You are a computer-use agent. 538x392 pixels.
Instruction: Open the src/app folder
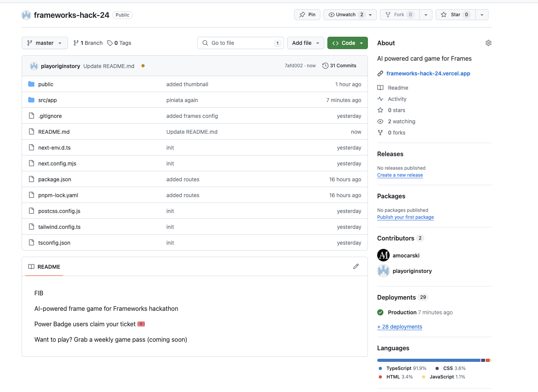tap(48, 100)
